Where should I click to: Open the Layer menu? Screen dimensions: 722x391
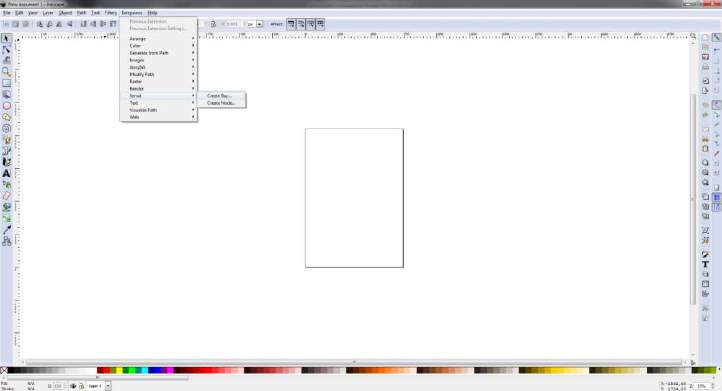(x=48, y=13)
